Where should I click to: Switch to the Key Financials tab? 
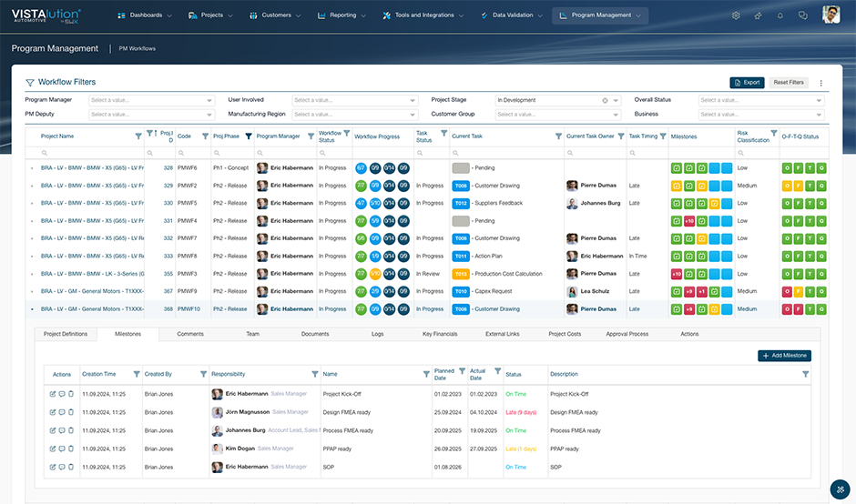click(x=440, y=334)
